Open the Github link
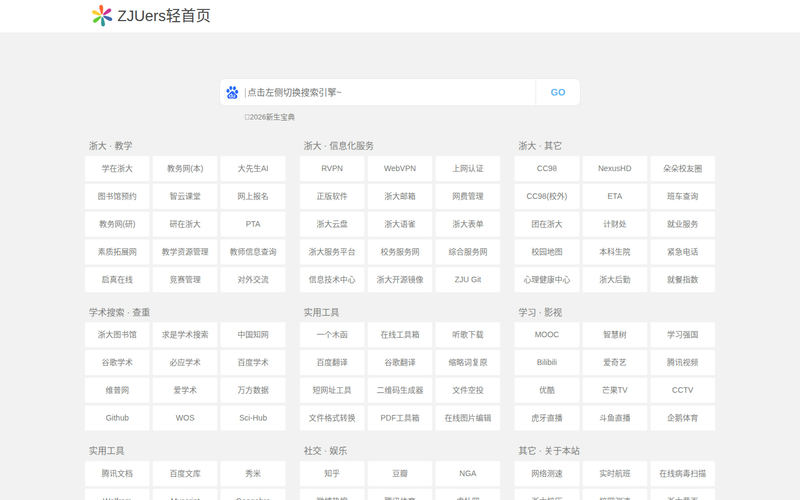Viewport: 800px width, 500px height. pyautogui.click(x=117, y=418)
